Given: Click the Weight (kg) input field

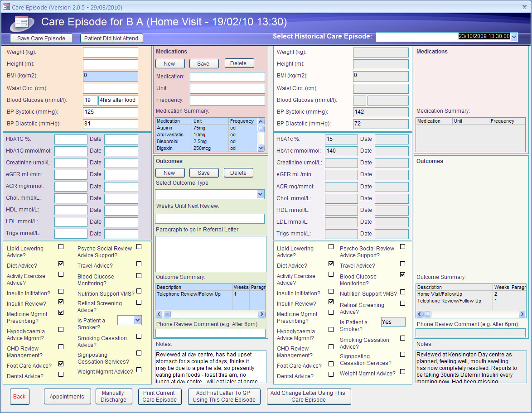Looking at the screenshot, I should [110, 53].
